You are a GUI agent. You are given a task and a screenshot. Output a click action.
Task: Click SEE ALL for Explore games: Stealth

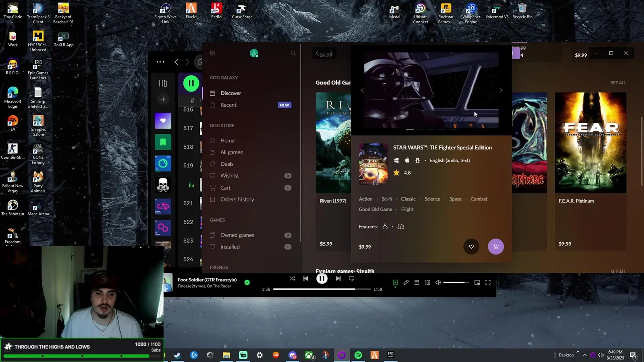tap(618, 271)
